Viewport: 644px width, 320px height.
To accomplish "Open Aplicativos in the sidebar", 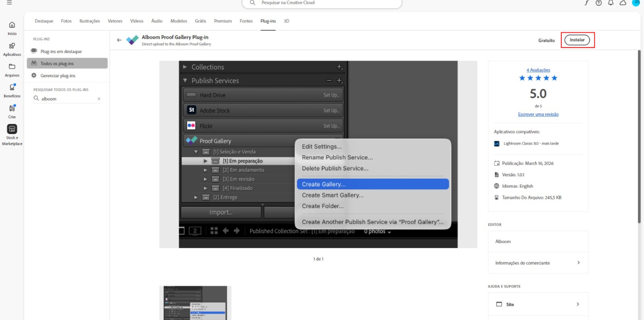I will point(12,46).
